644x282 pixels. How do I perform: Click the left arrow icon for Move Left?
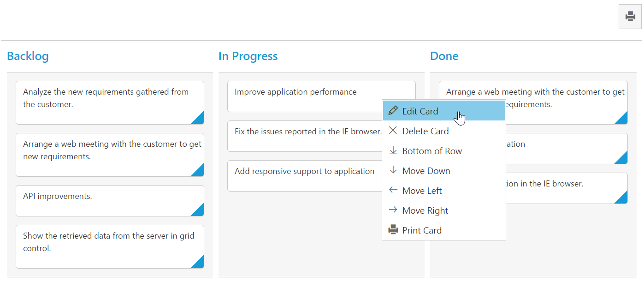(393, 190)
